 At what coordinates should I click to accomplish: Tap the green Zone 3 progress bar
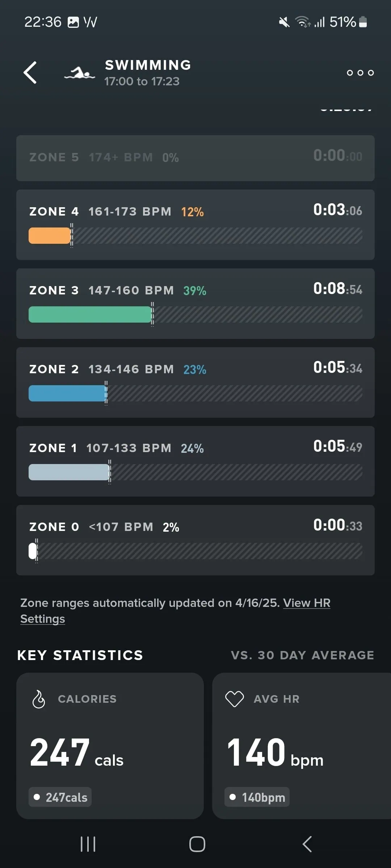pyautogui.click(x=90, y=314)
